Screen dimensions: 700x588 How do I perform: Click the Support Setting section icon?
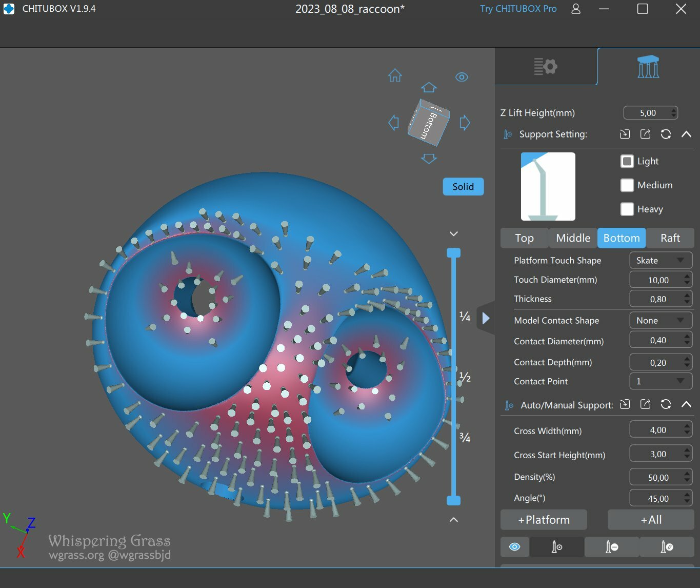tap(508, 134)
